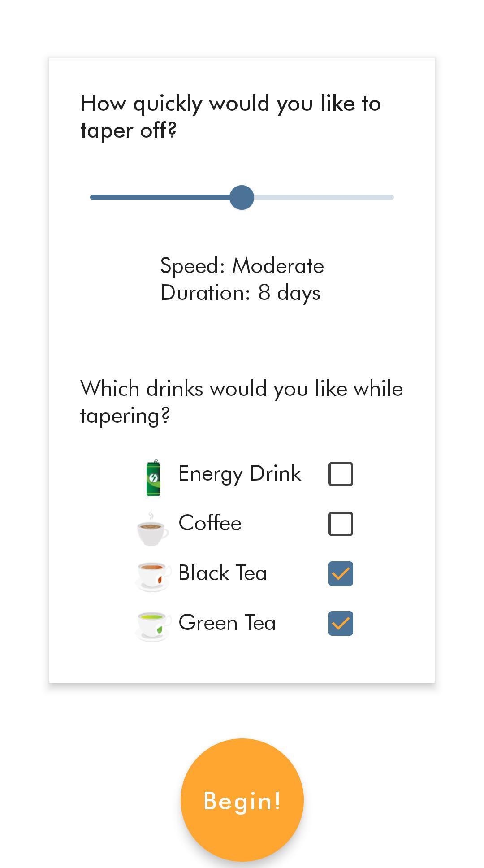Tap the orange Begin! button

[242, 800]
